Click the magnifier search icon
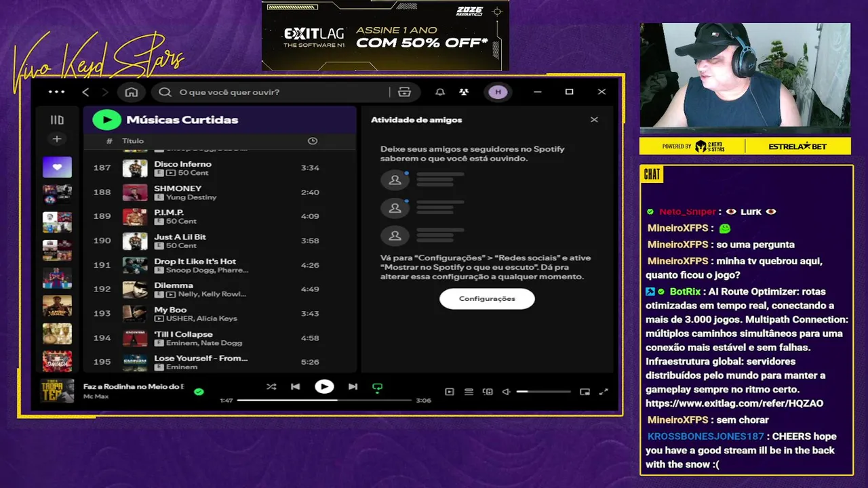 point(165,92)
